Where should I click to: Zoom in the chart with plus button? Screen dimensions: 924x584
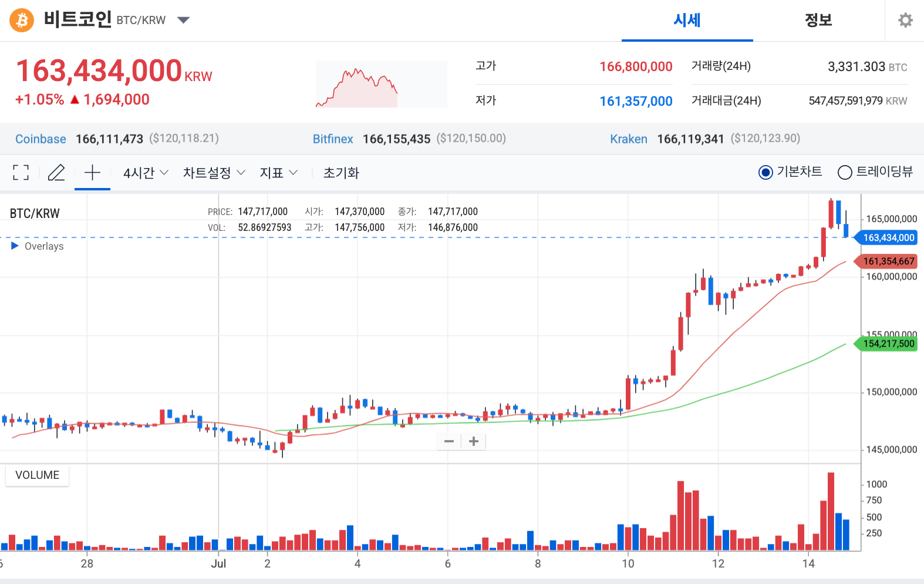(474, 441)
